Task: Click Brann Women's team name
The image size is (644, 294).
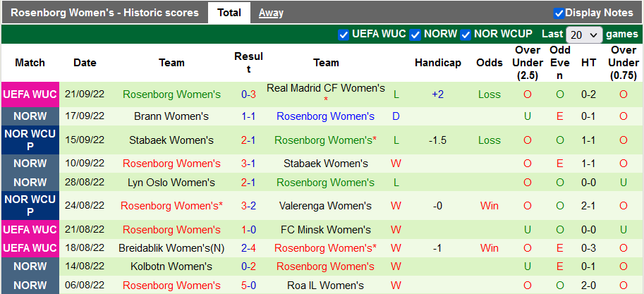Action: 171,116
